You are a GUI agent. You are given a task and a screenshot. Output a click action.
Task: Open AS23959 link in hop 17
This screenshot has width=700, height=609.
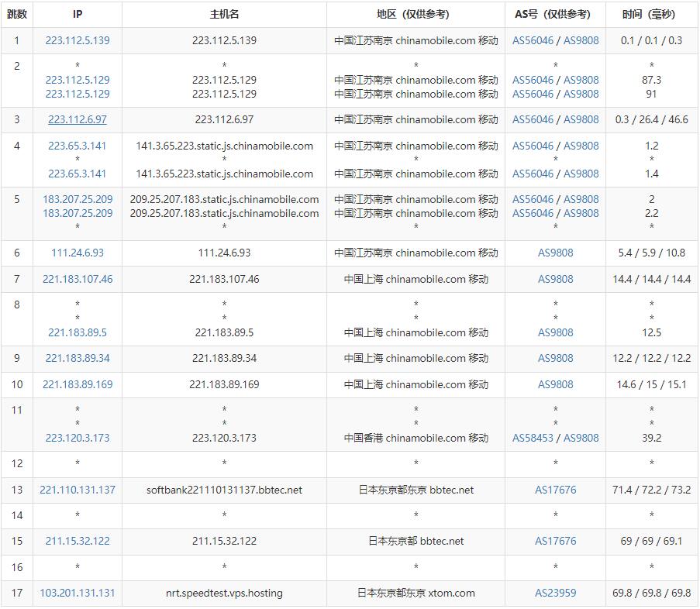[555, 593]
